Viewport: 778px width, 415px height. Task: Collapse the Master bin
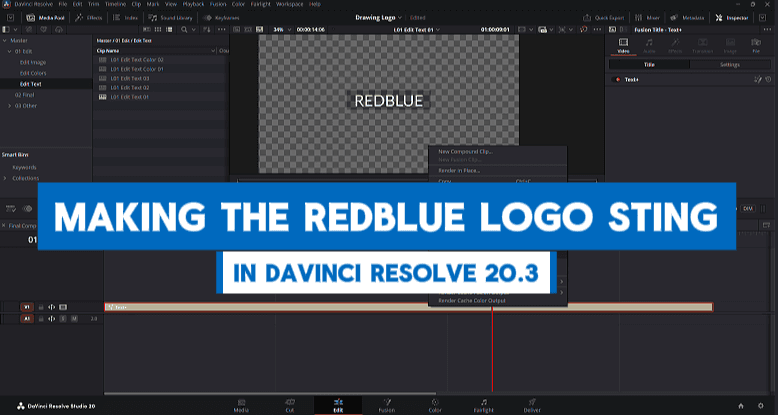(x=4, y=41)
